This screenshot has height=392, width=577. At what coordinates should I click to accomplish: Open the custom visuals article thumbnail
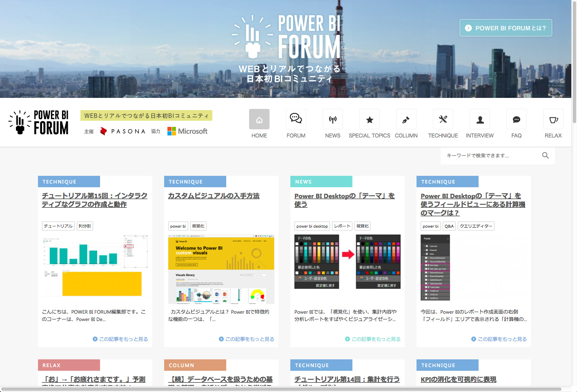tap(221, 269)
